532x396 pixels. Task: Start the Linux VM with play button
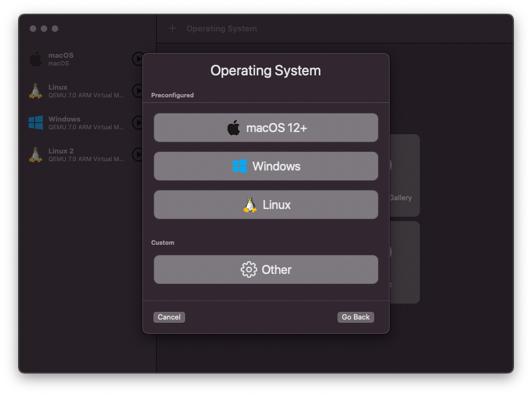[137, 91]
